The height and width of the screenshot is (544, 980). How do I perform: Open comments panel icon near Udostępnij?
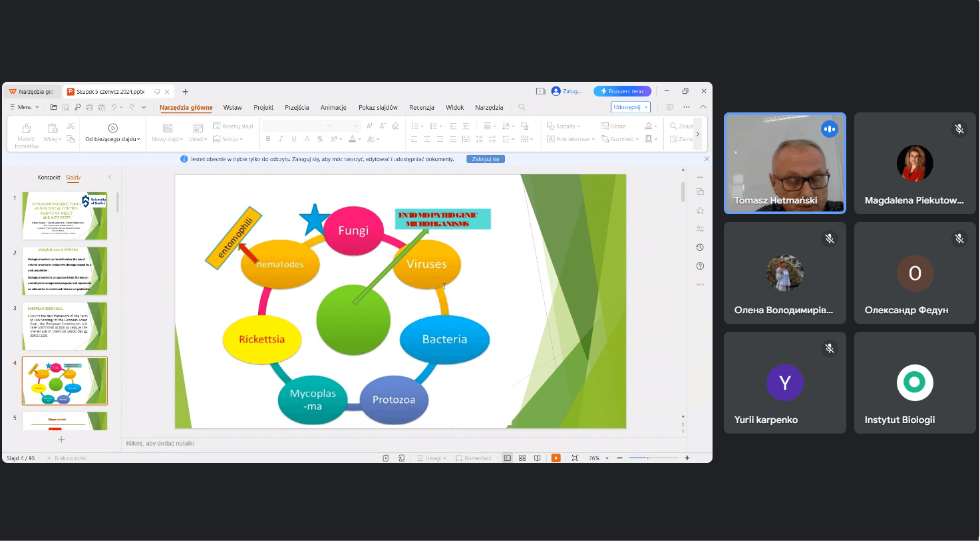(670, 107)
